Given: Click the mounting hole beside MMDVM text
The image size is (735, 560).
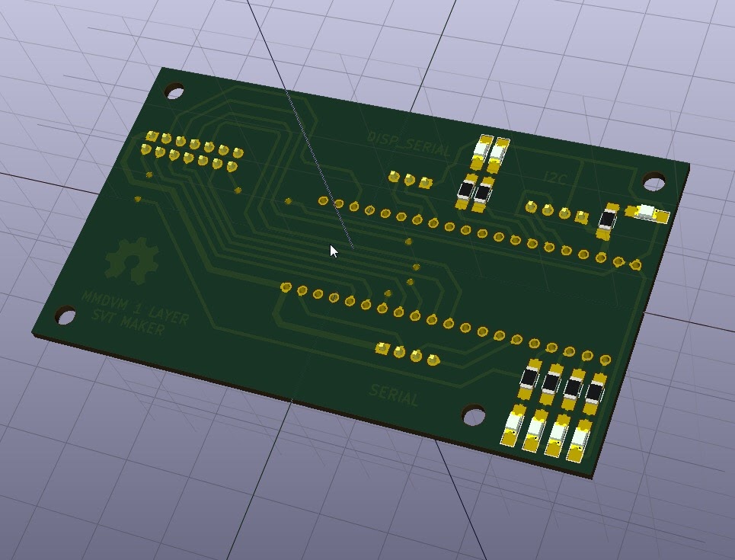Looking at the screenshot, I should 66,315.
